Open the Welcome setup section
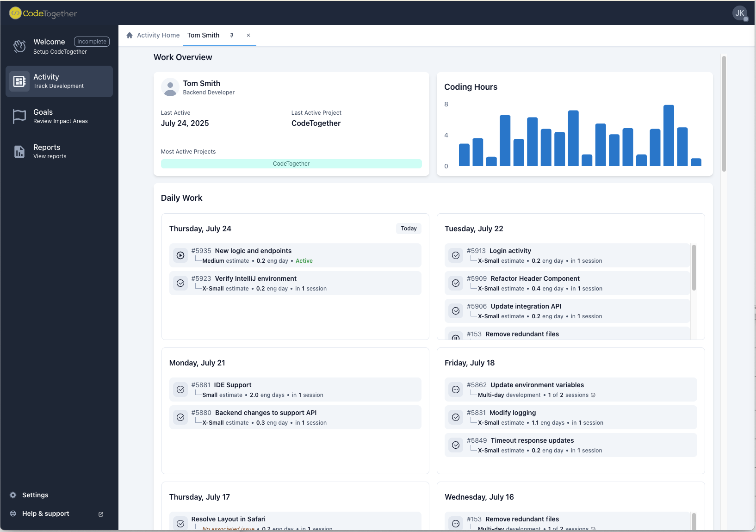756x532 pixels. [x=59, y=46]
